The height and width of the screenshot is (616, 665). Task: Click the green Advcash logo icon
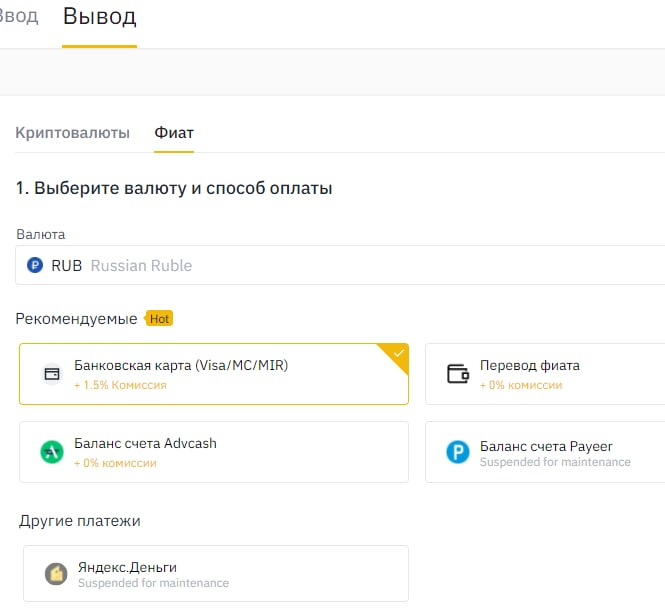tap(51, 452)
